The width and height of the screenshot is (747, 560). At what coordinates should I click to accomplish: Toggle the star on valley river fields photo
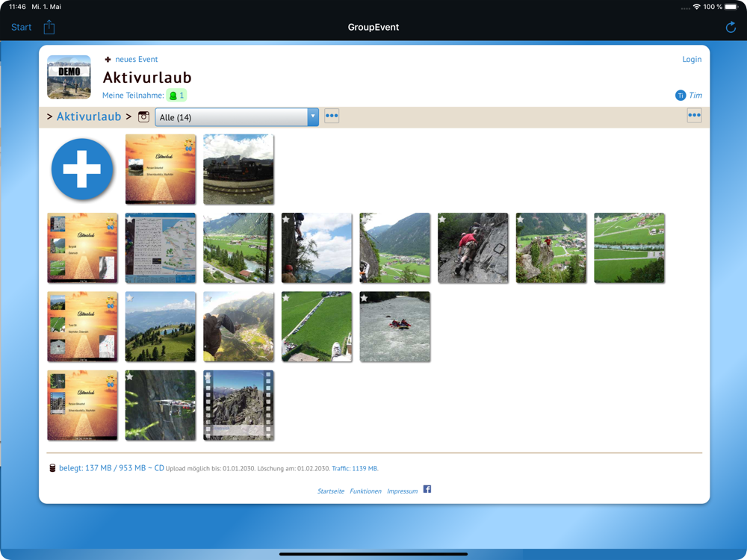pyautogui.click(x=598, y=220)
